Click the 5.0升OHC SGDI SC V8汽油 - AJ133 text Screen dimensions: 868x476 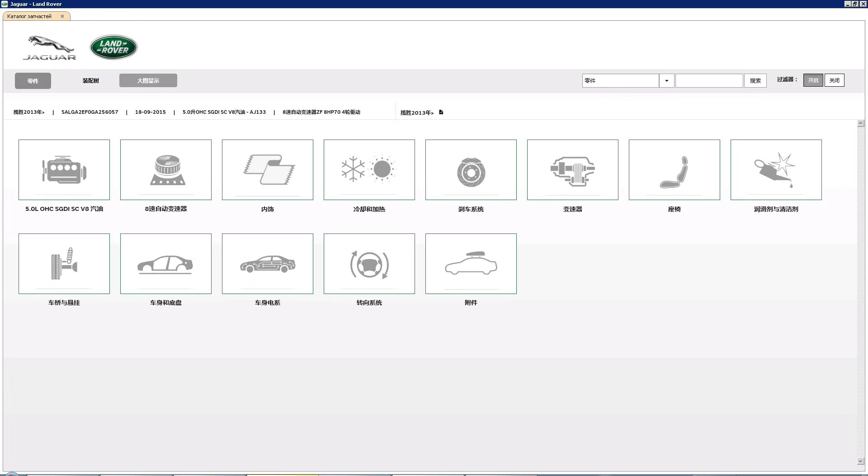(x=224, y=112)
